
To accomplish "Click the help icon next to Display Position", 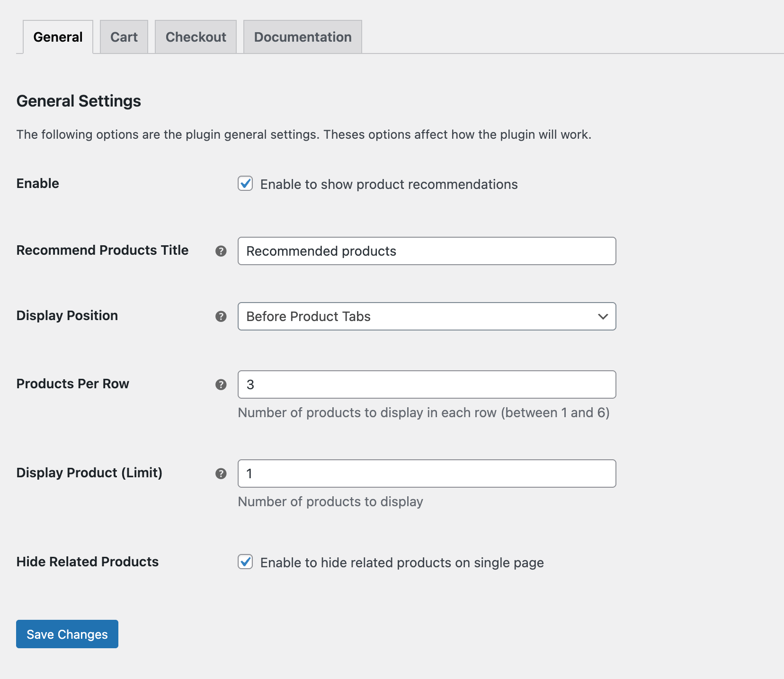I will 221,317.
